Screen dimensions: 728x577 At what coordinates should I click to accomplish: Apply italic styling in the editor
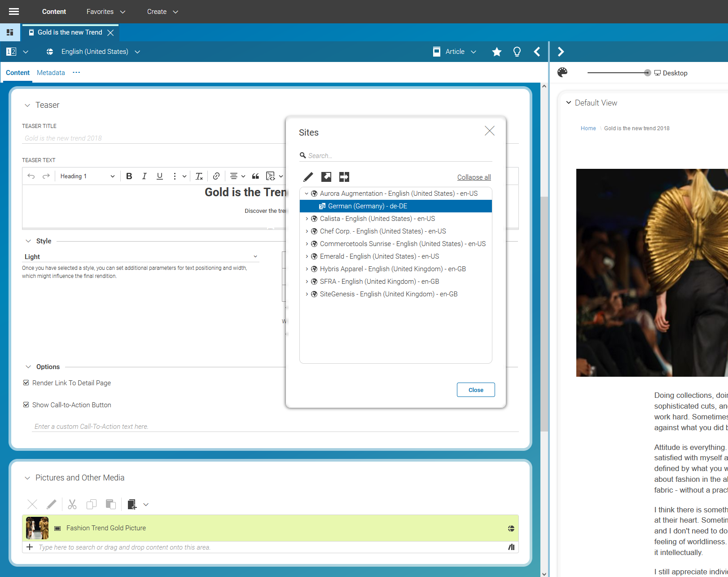click(144, 176)
